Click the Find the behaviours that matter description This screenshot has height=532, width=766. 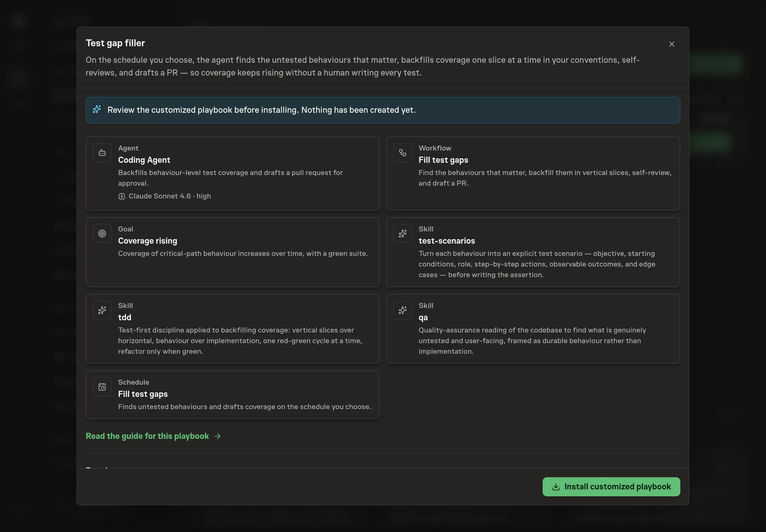click(545, 178)
